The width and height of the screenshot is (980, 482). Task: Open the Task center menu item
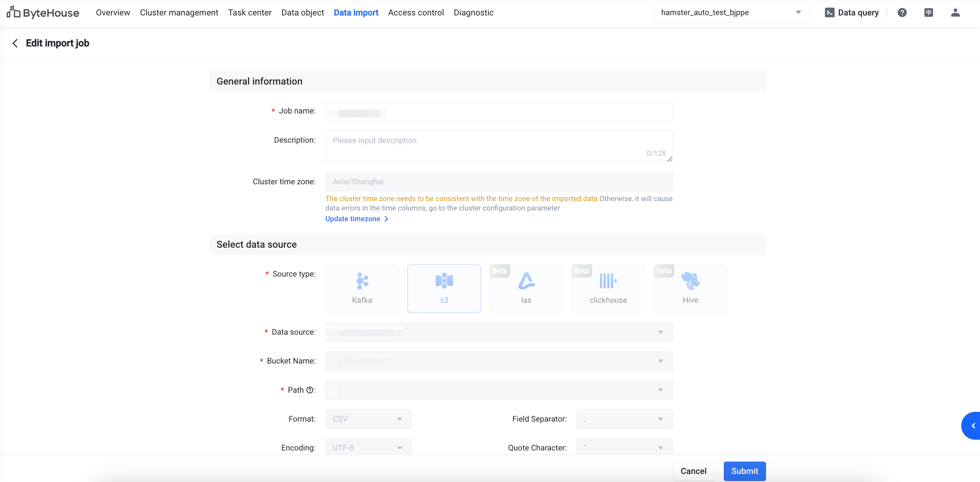tap(250, 12)
